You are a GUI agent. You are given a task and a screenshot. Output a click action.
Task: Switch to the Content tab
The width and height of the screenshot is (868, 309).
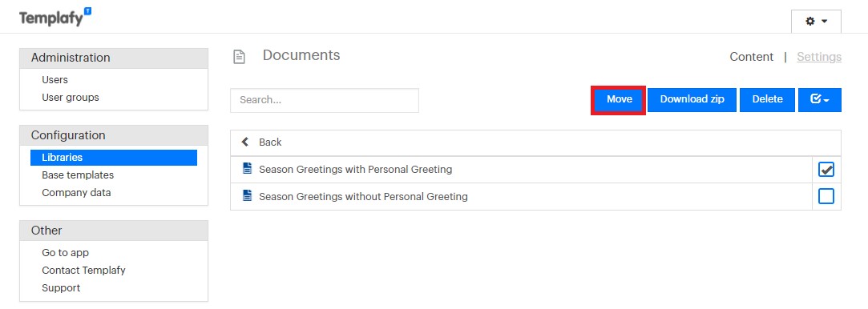pos(751,57)
